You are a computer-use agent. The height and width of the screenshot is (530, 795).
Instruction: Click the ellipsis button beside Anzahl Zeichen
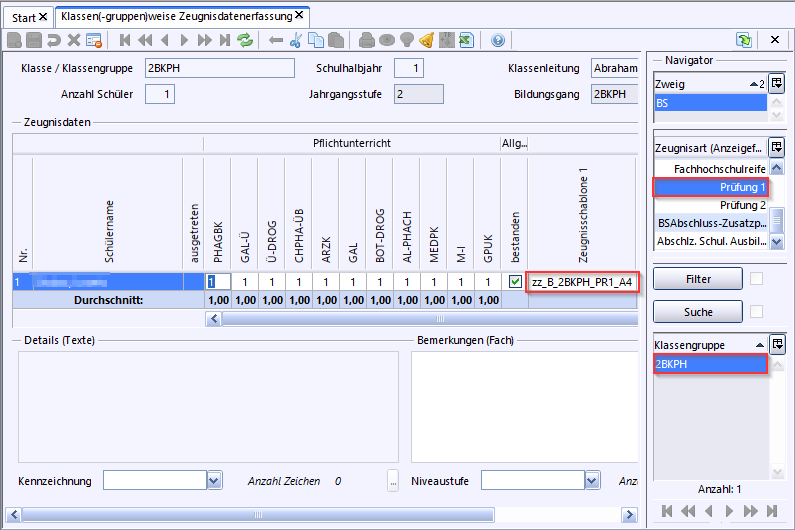point(393,480)
